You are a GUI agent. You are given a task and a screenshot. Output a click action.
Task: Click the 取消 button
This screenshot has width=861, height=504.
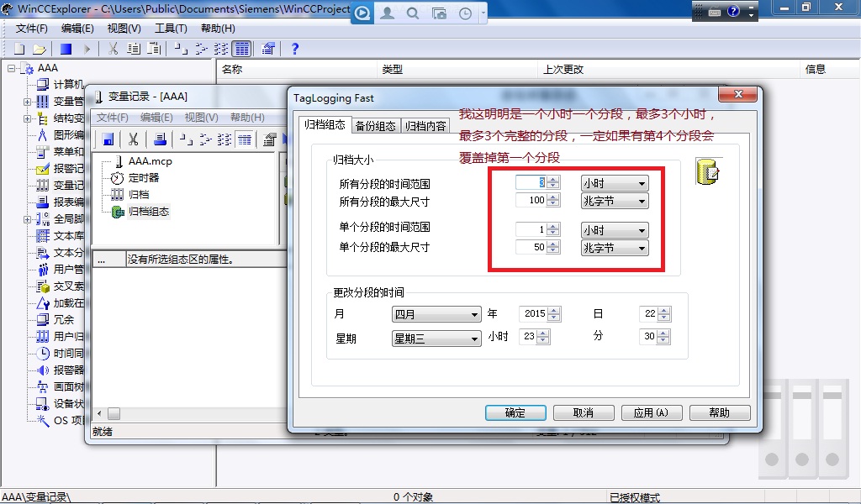click(584, 412)
